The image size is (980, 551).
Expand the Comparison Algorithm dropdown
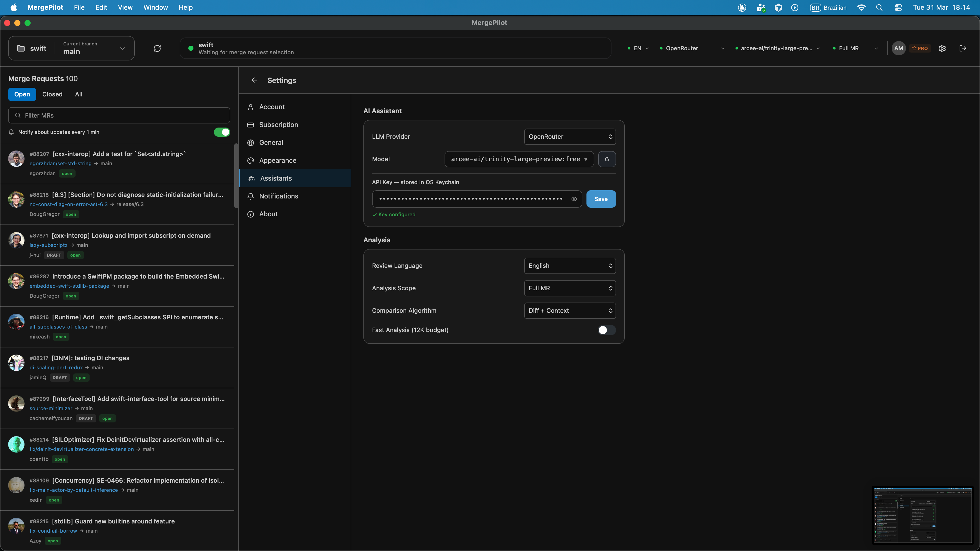pos(570,310)
